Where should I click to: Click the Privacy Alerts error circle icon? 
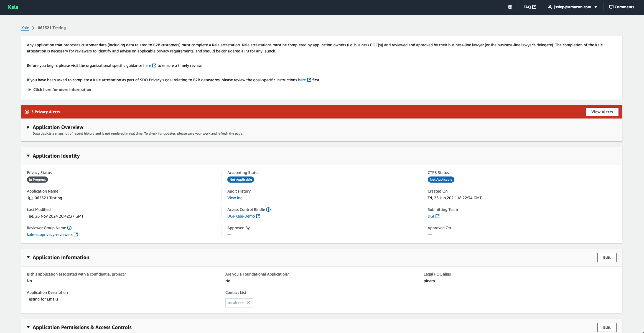tap(27, 112)
